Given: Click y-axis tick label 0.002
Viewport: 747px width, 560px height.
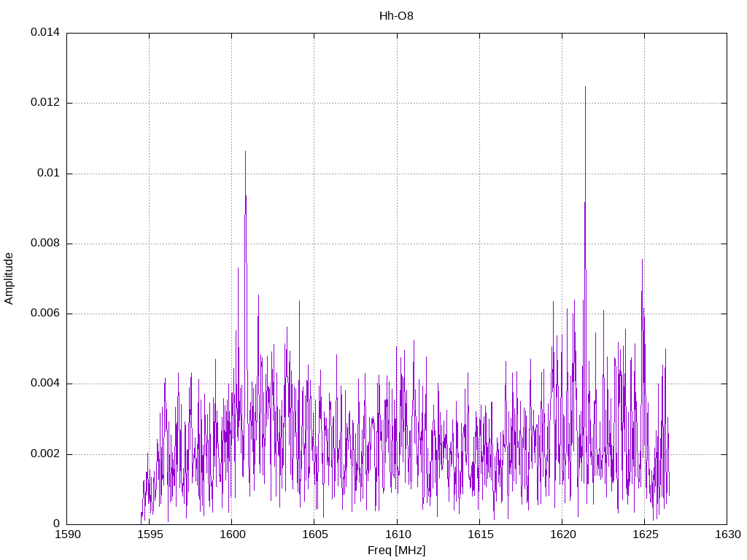Looking at the screenshot, I should 45,454.
